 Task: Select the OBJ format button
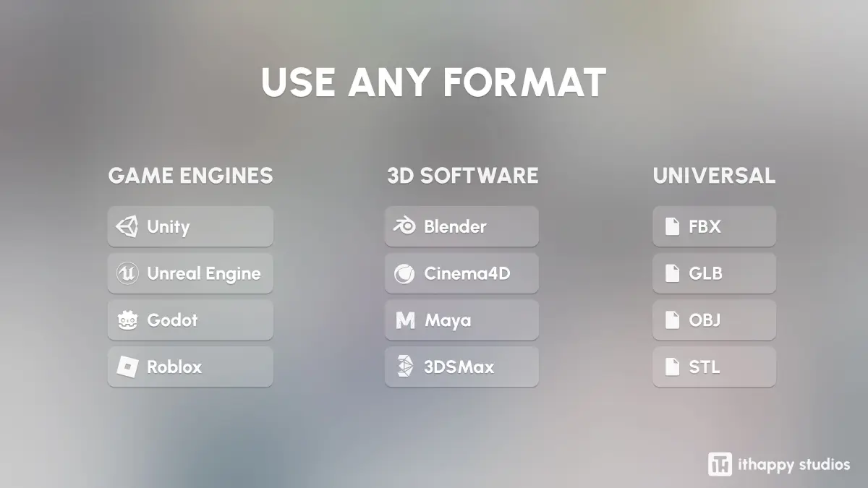[714, 320]
